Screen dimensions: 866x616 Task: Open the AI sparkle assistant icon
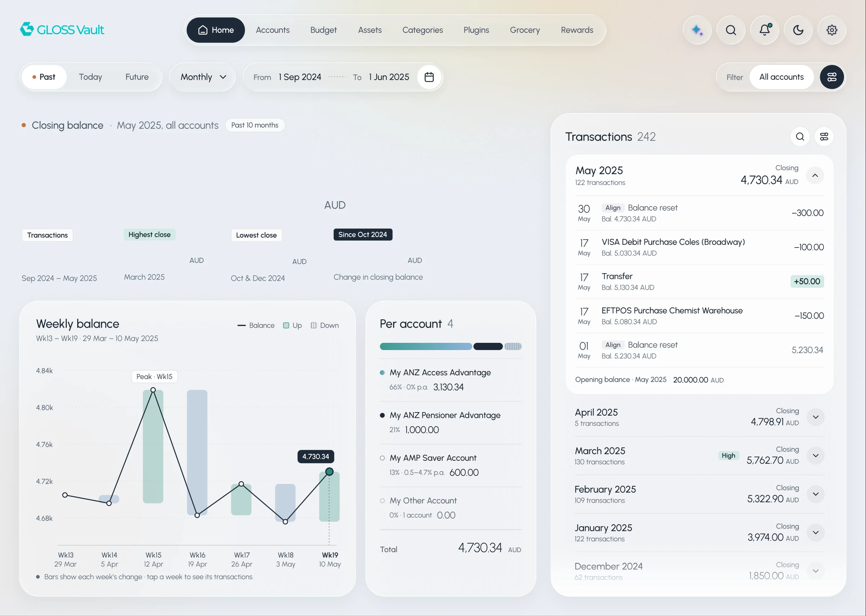697,30
